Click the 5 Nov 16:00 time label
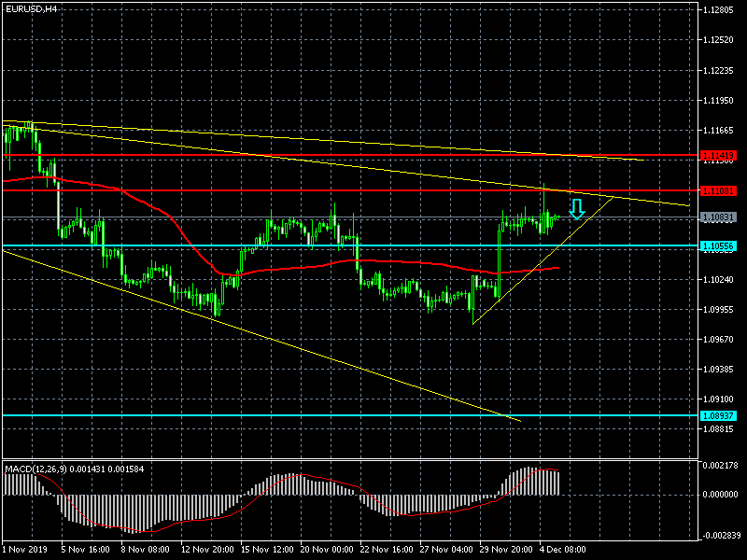The width and height of the screenshot is (747, 560). tap(85, 550)
